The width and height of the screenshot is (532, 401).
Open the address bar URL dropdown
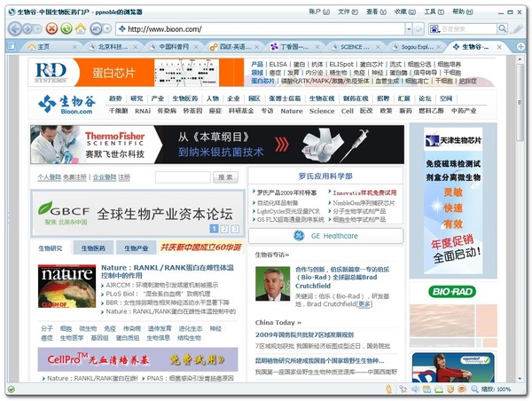[x=409, y=29]
